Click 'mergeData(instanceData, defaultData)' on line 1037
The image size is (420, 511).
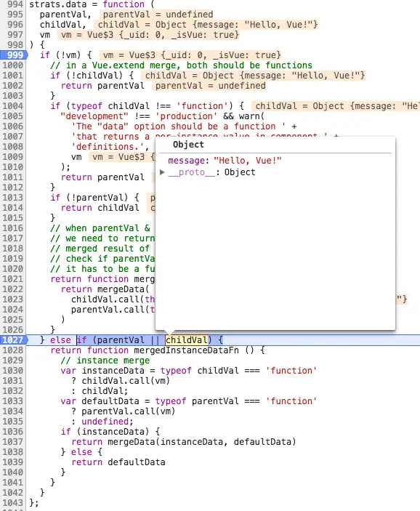(202, 442)
